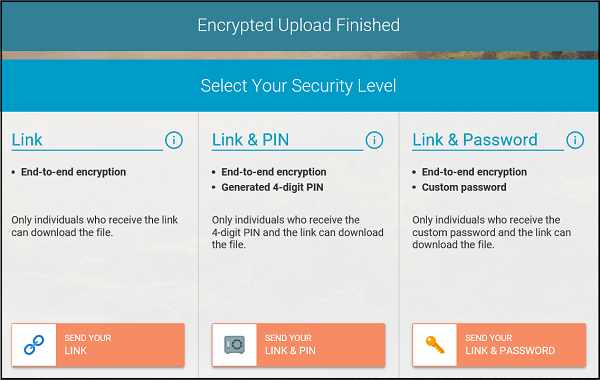Click description text in Link & PIN column
600x380 pixels.
(297, 232)
